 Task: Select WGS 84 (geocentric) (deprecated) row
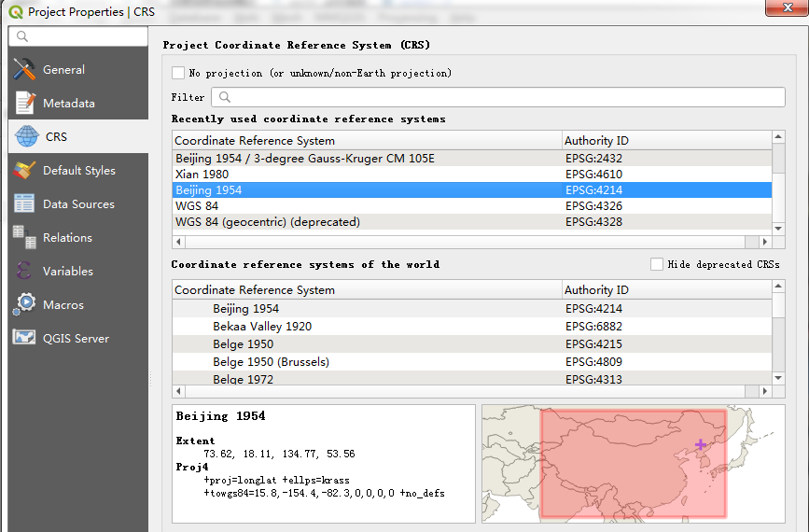pos(472,222)
